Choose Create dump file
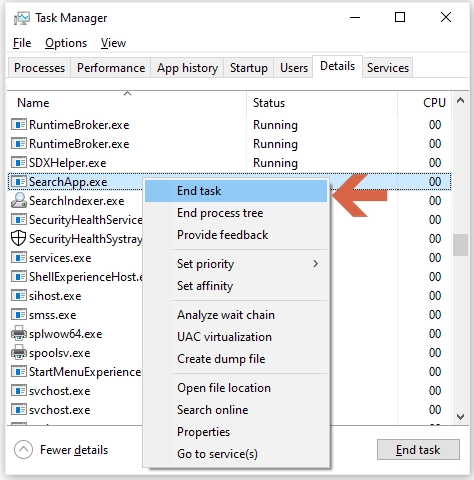This screenshot has height=480, width=474. click(236, 359)
